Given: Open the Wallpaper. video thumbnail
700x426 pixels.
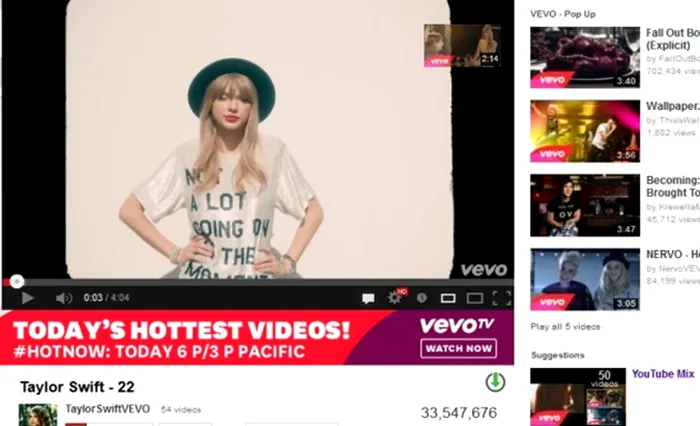Looking at the screenshot, I should click(x=585, y=131).
